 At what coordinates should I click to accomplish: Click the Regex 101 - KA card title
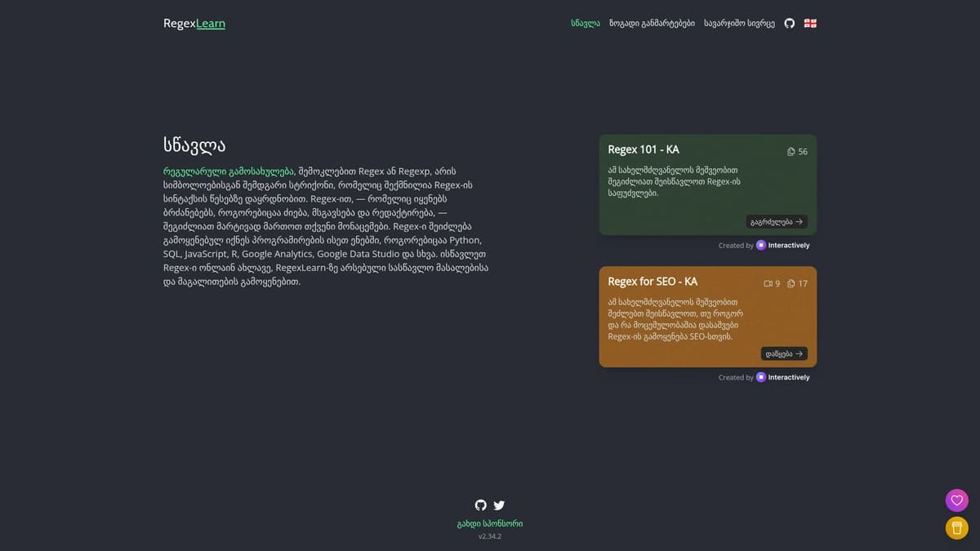(644, 149)
